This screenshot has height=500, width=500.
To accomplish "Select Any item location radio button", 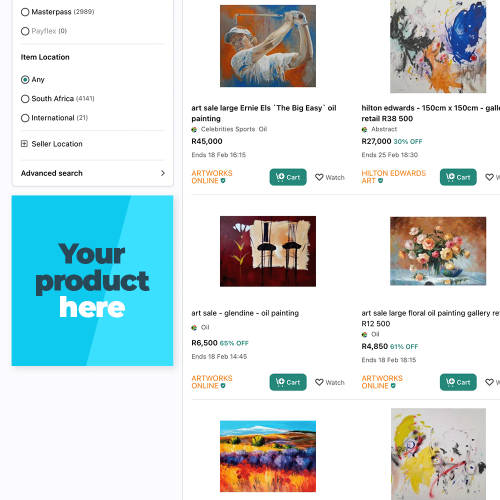I will click(25, 80).
